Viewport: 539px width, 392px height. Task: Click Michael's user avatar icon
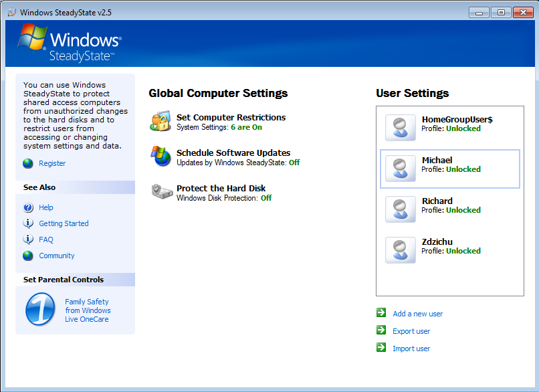401,169
